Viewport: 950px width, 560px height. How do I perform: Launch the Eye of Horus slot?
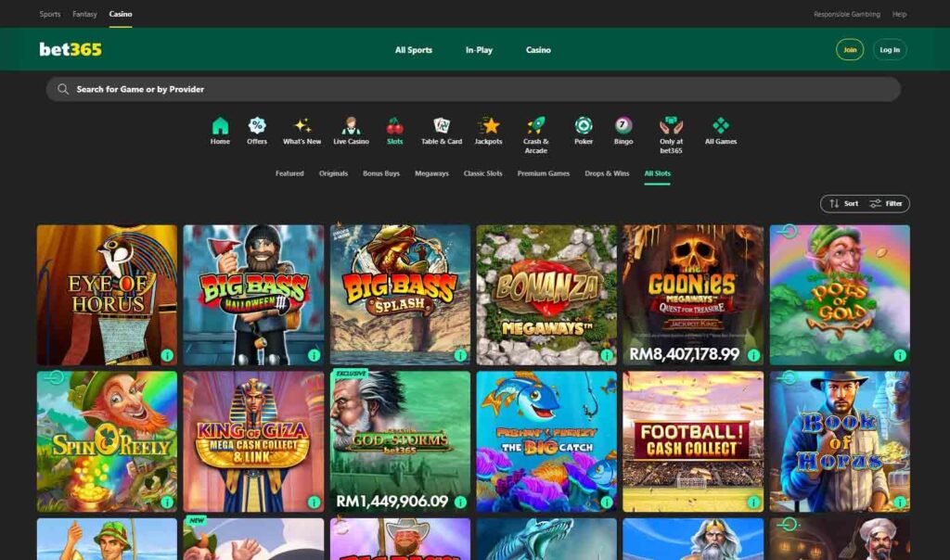[107, 295]
